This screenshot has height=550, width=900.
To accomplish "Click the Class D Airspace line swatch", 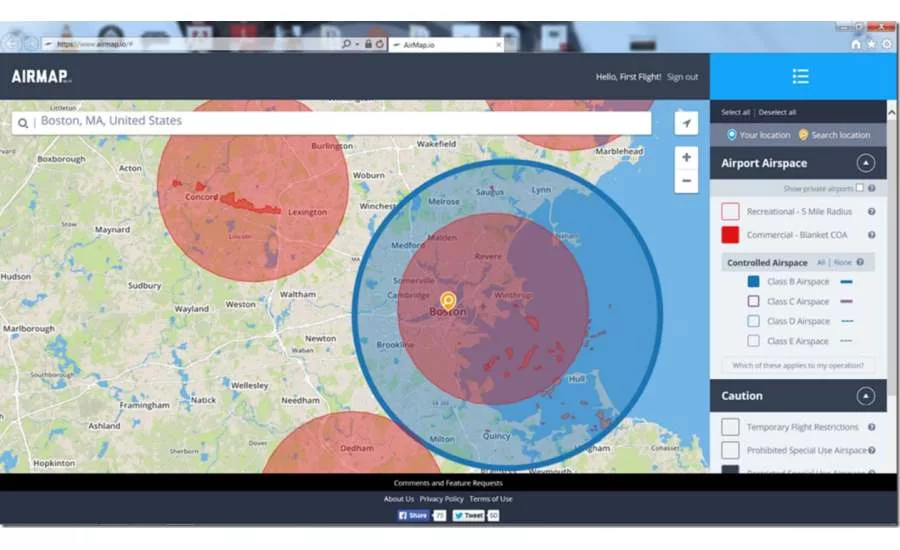I will pos(847,322).
